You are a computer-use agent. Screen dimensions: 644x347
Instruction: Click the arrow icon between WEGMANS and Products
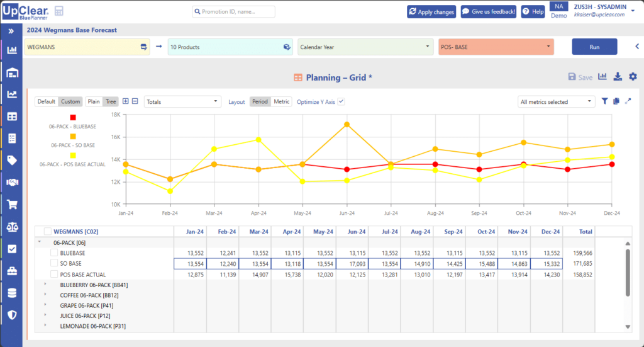(158, 47)
